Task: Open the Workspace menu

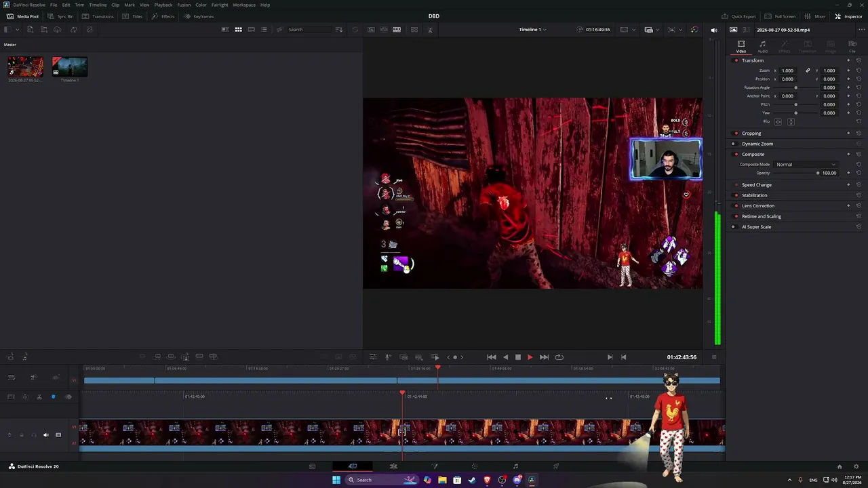Action: click(244, 5)
